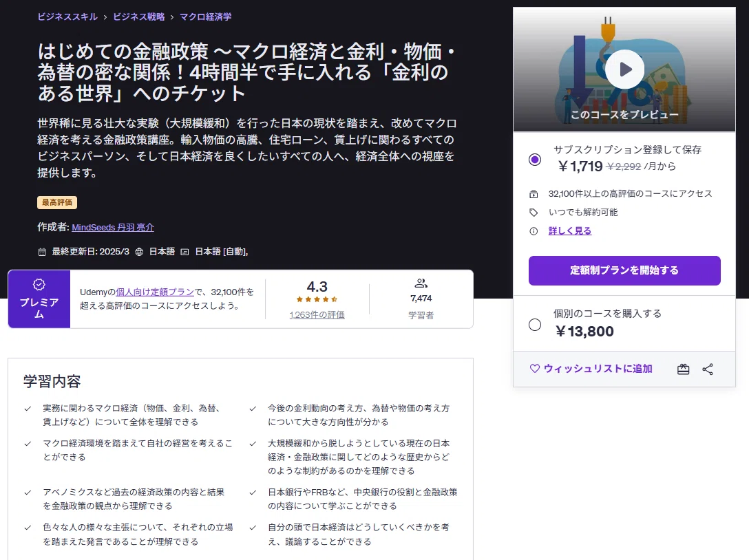Click the premium badge checkmark icon

(x=39, y=285)
